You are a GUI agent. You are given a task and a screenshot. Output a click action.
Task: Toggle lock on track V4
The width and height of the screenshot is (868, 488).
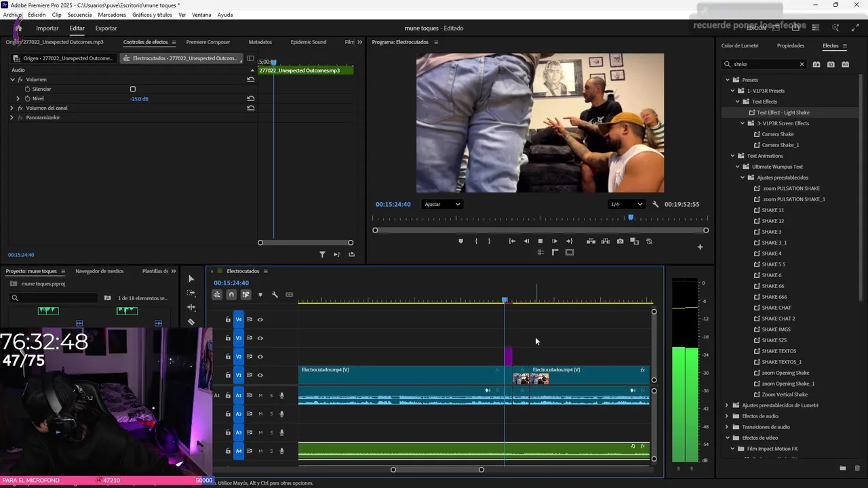(228, 320)
